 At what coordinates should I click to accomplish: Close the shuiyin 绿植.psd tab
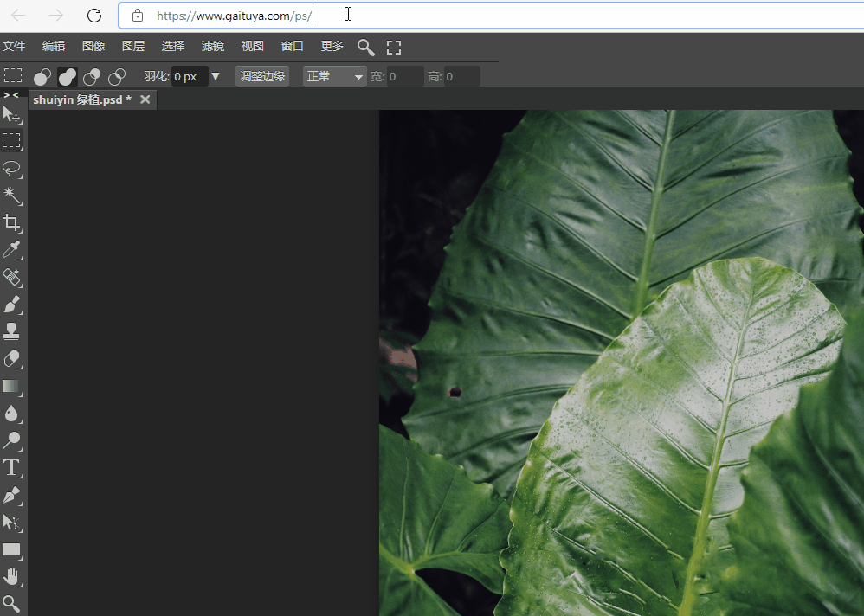(x=145, y=99)
